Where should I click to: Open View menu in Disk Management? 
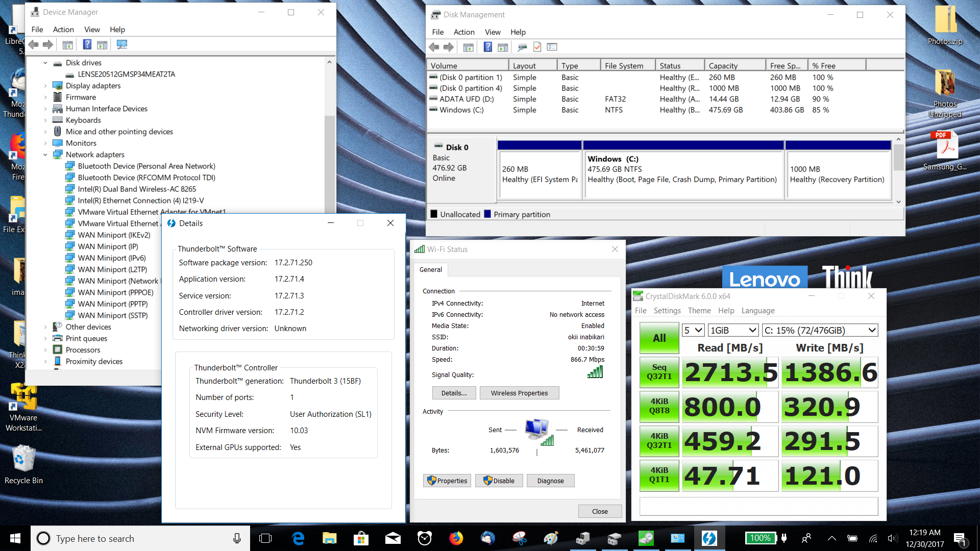[x=493, y=32]
